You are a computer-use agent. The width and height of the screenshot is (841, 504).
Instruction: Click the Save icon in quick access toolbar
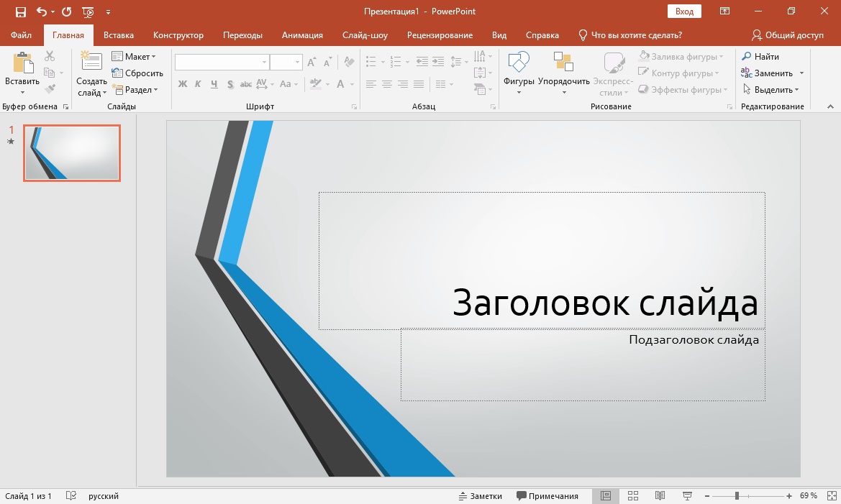[20, 12]
